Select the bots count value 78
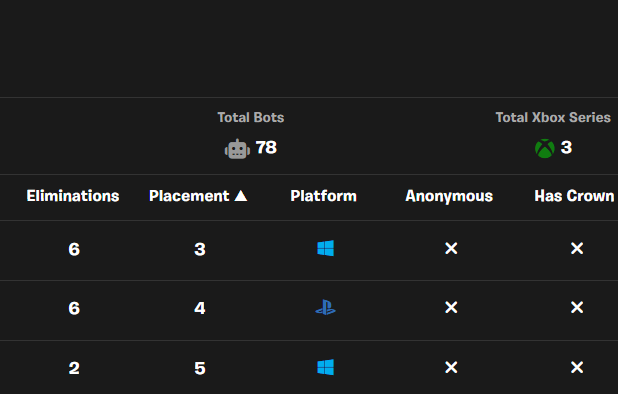 click(266, 148)
